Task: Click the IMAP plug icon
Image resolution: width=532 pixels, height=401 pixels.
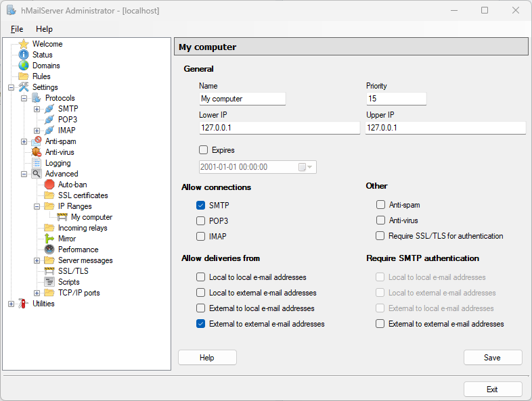Action: click(49, 131)
